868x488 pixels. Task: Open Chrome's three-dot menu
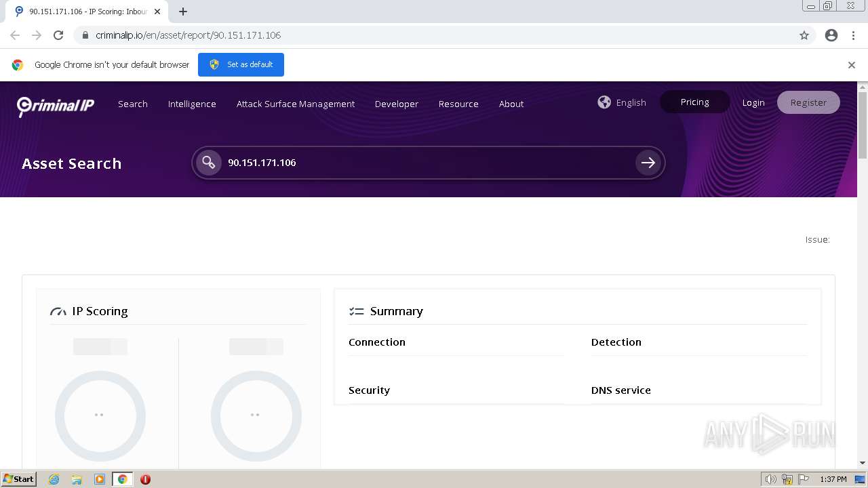[853, 35]
